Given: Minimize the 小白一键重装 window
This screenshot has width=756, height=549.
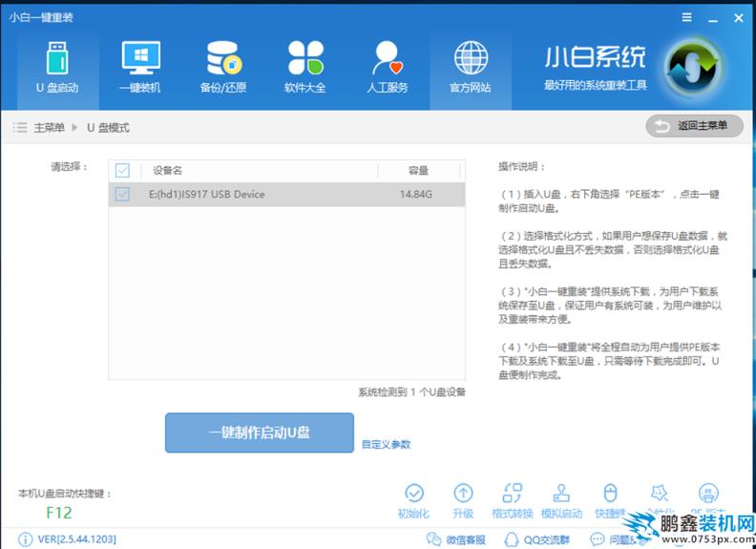Looking at the screenshot, I should 713,18.
